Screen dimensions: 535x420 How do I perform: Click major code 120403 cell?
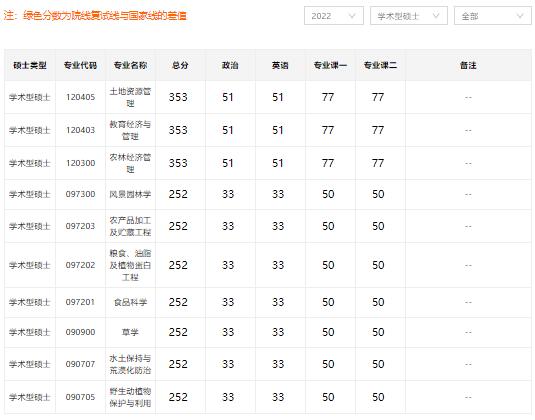pos(81,130)
